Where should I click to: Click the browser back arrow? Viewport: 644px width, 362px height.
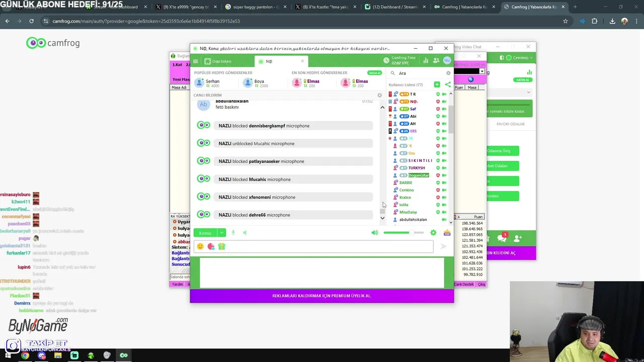point(7,21)
